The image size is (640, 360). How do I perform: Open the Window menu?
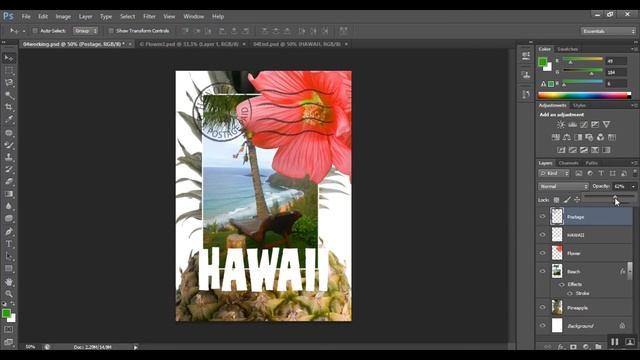click(x=193, y=17)
